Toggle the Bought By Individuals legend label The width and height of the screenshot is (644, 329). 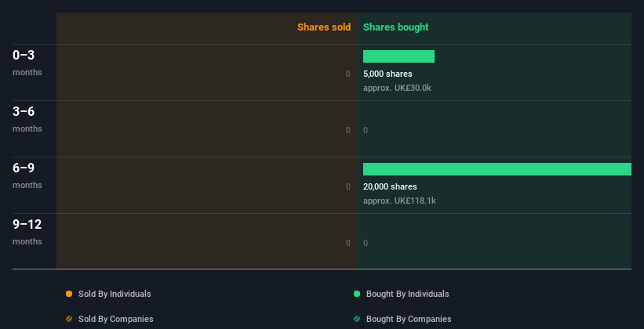407,294
